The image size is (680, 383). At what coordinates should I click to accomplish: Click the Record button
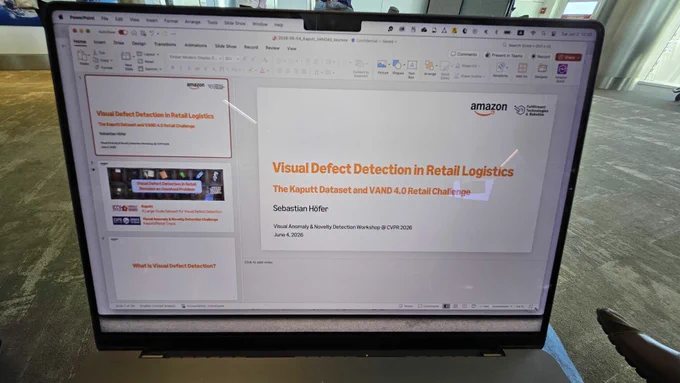540,56
